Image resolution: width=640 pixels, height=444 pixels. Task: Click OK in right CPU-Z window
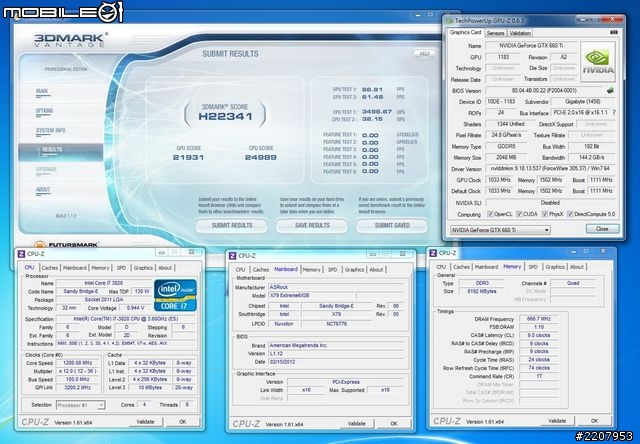(595, 420)
